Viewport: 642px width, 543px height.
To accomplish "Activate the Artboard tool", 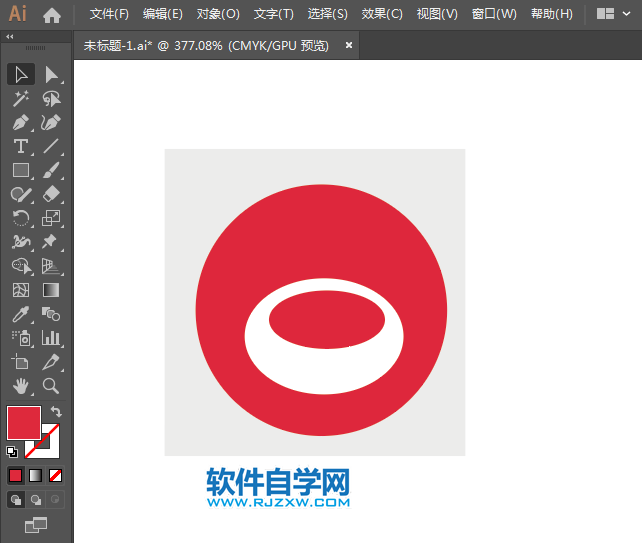I will tap(21, 362).
